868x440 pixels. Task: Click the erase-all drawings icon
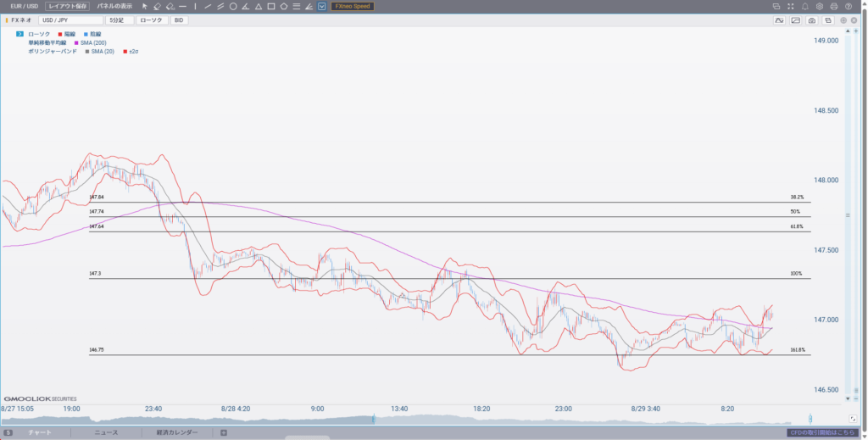tap(170, 7)
